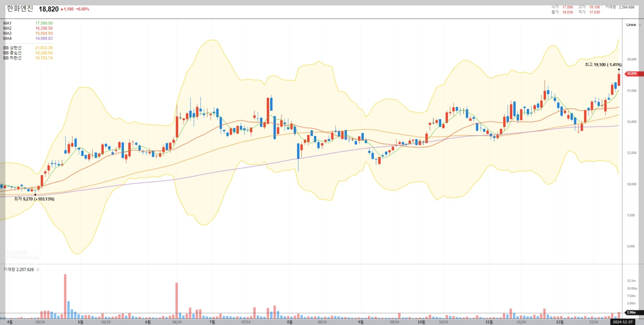Click the 11/14 label on the time axis
644x325 pixels.
pos(521,322)
